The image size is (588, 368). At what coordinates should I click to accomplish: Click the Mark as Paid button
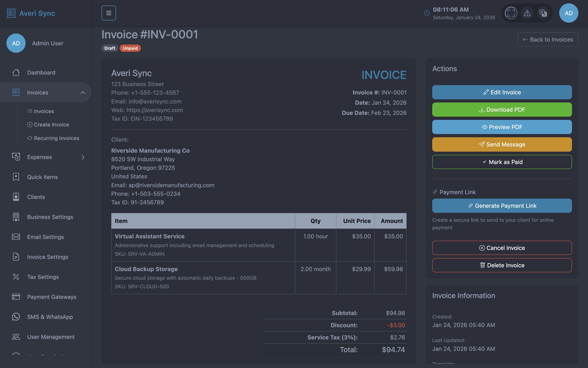pyautogui.click(x=502, y=162)
